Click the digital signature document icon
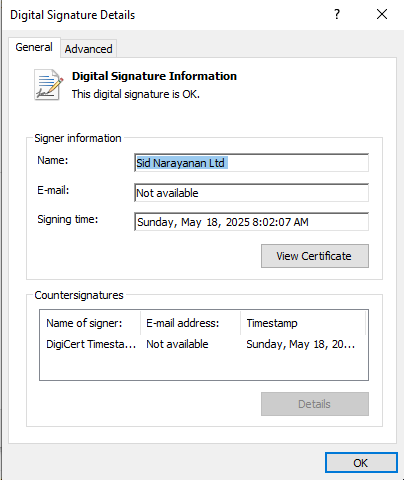Image resolution: width=404 pixels, height=480 pixels. [48, 85]
